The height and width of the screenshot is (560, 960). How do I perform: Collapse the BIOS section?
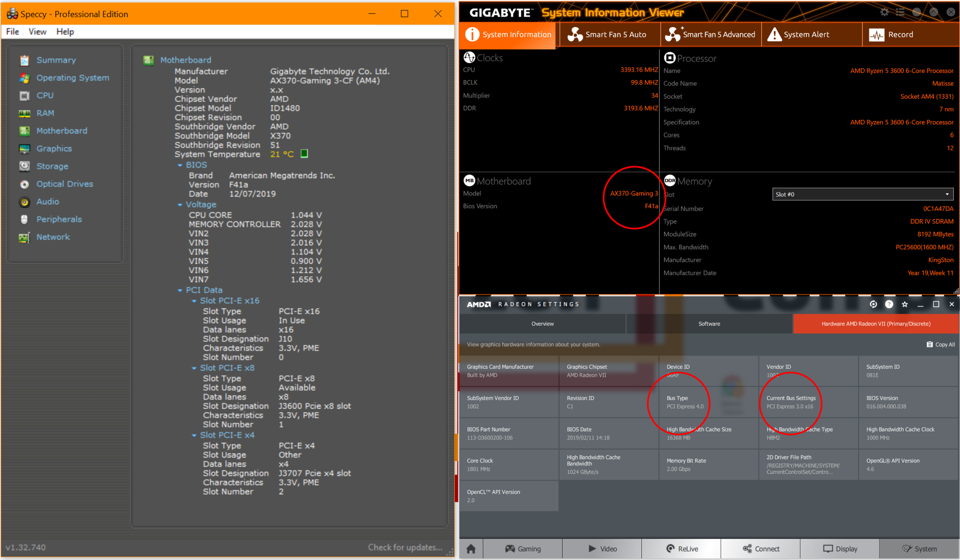point(180,165)
